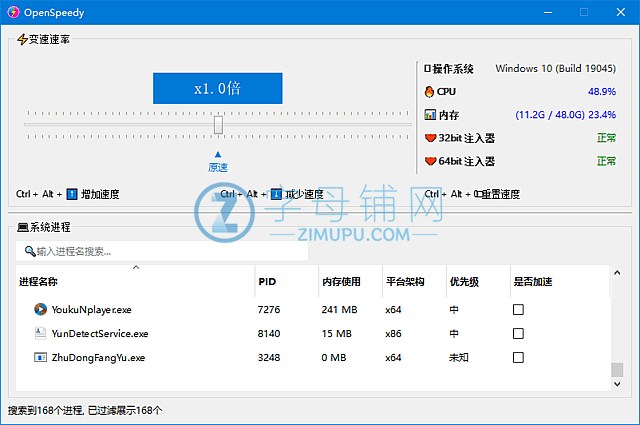Click sort arrow above 进程名称 column
This screenshot has height=425, width=640.
pyautogui.click(x=136, y=268)
